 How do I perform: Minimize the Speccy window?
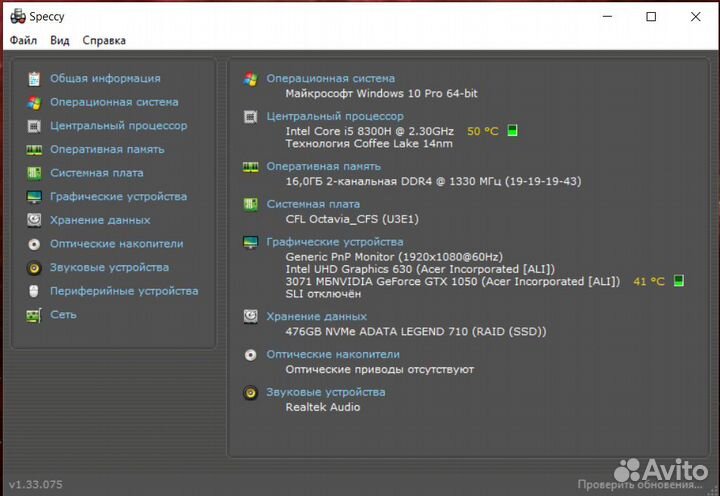[x=608, y=17]
